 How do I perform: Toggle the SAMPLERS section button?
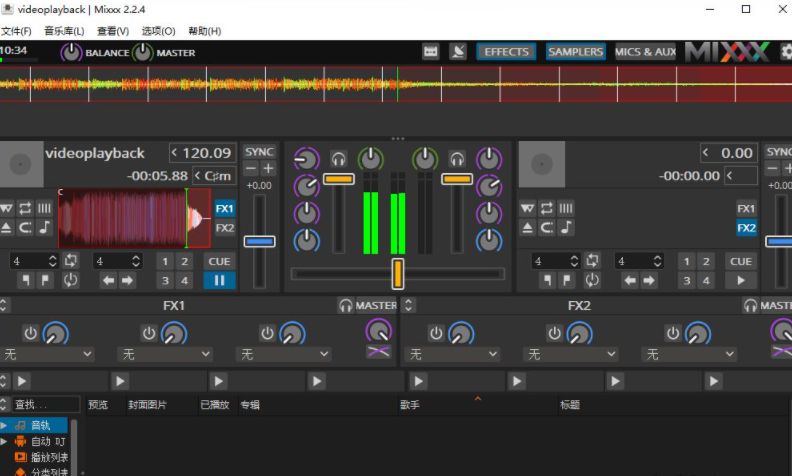click(575, 52)
